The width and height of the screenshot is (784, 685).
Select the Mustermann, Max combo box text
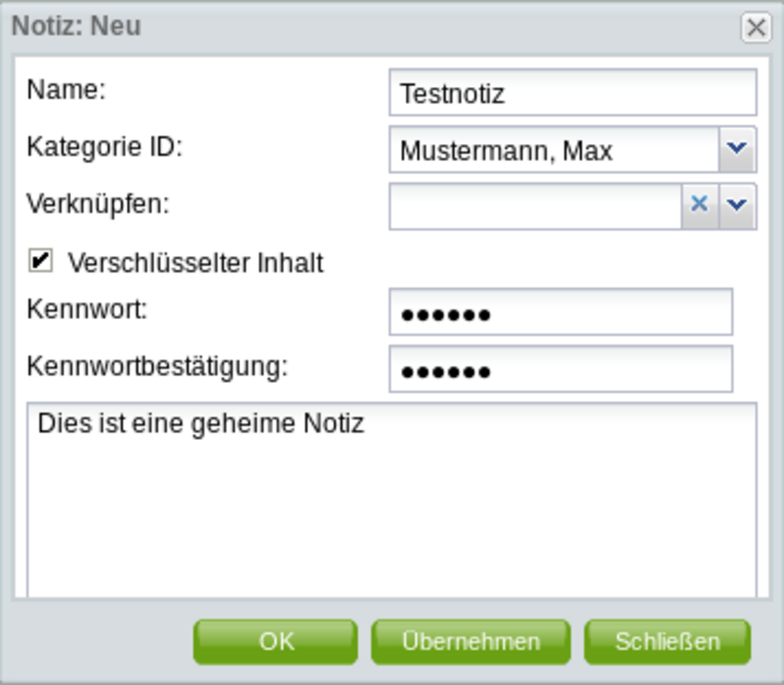[x=554, y=151]
